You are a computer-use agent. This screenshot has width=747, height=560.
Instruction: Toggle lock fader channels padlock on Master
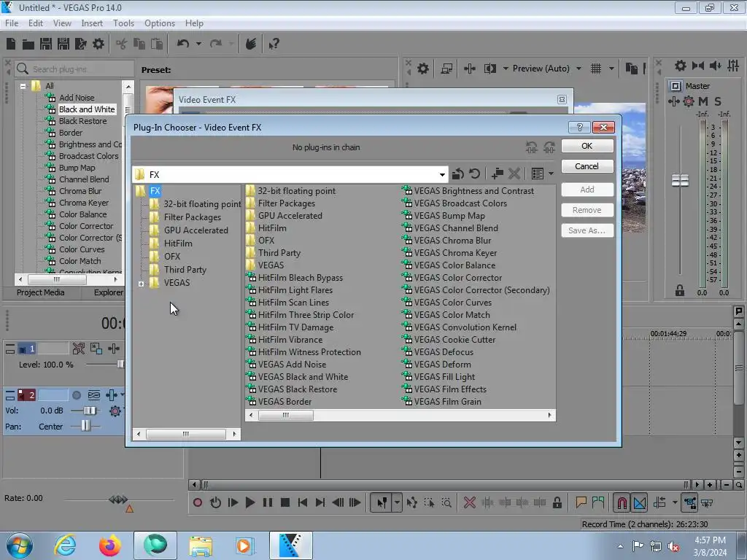(680, 290)
